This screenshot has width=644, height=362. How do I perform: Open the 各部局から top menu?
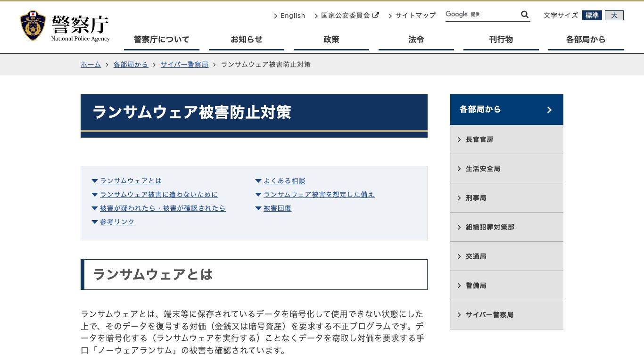586,40
